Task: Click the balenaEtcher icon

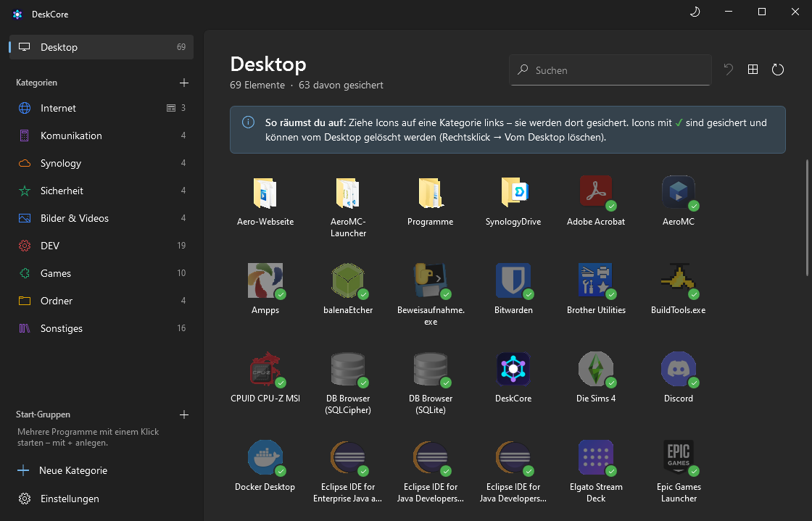Action: (x=347, y=281)
